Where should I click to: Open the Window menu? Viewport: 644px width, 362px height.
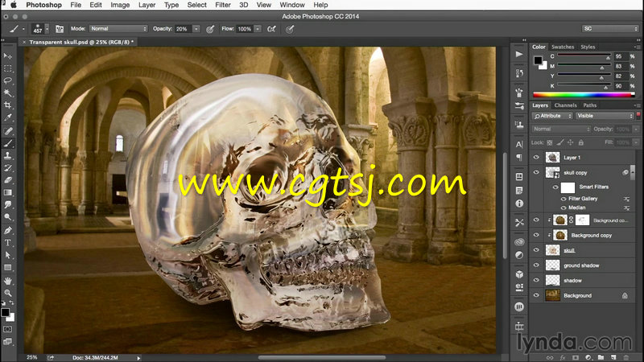[292, 5]
